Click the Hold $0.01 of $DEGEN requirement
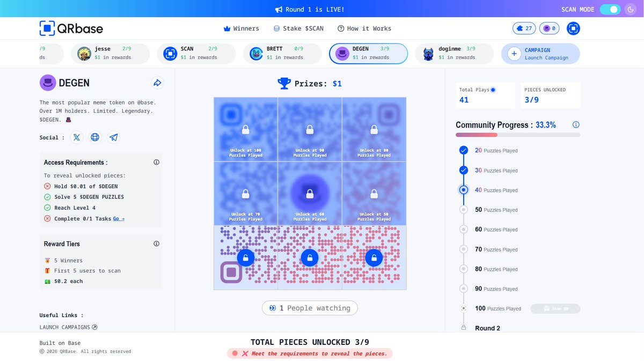 (80, 186)
